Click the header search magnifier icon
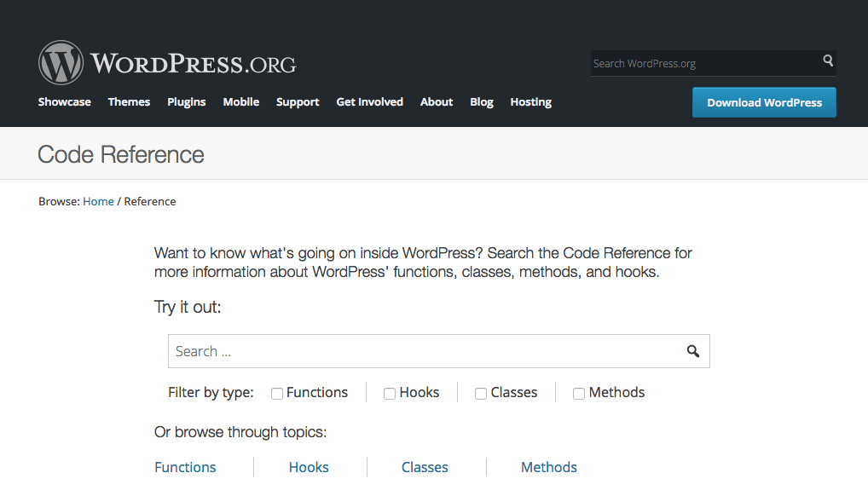 827,61
